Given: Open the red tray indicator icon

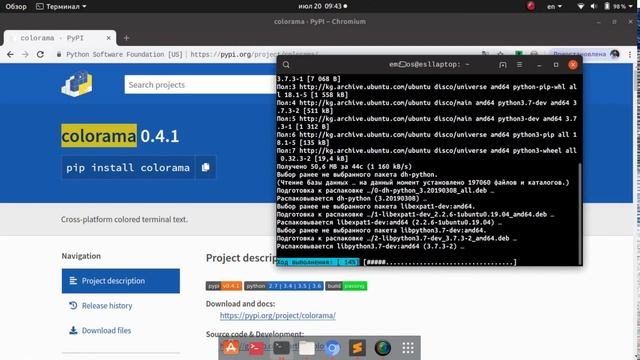Looking at the screenshot, I should tap(531, 6).
